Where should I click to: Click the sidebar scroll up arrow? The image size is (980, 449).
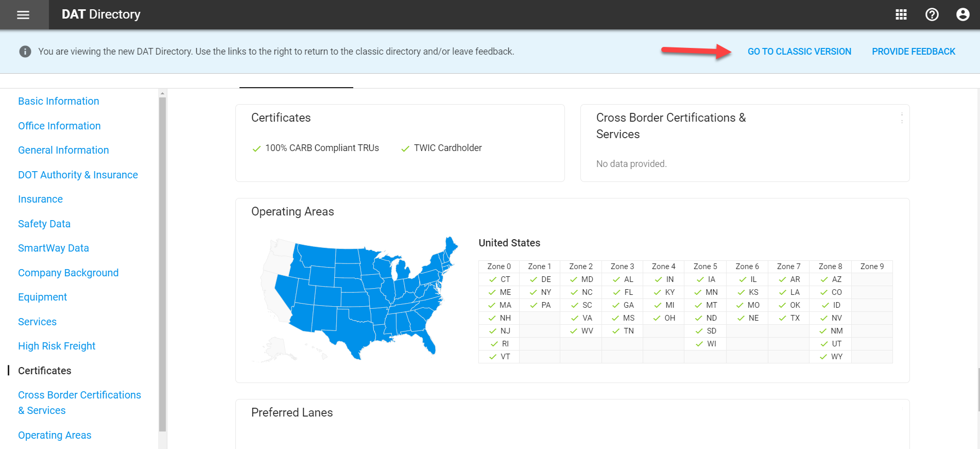click(x=163, y=94)
